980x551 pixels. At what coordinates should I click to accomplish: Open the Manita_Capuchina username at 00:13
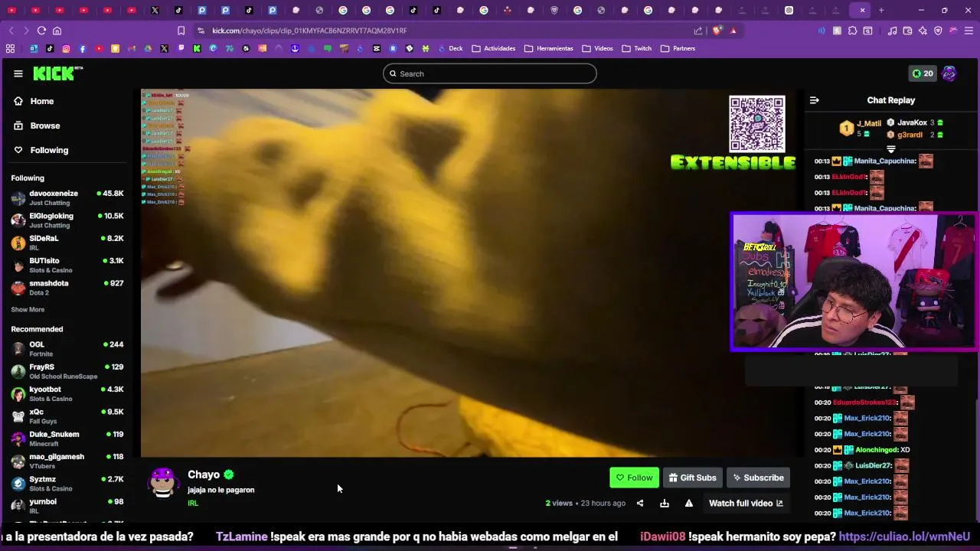[x=884, y=161]
